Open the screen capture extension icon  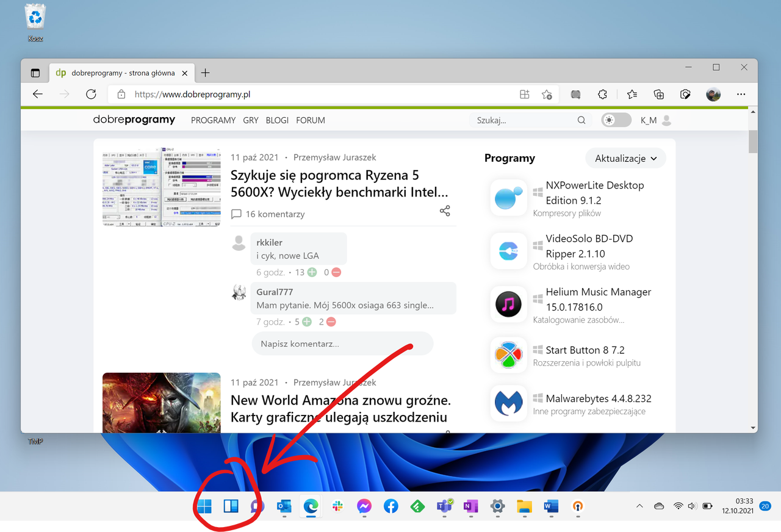tap(575, 95)
